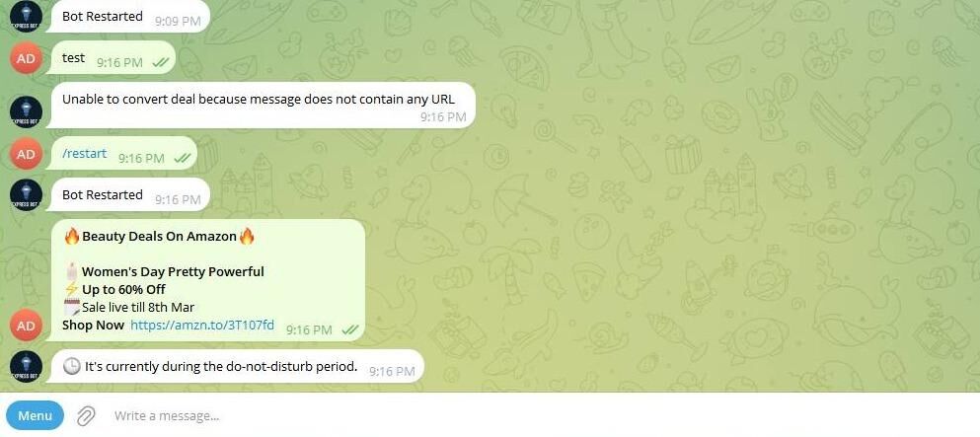This screenshot has width=980, height=437.
Task: Open the bot Menu button
Action: click(35, 415)
